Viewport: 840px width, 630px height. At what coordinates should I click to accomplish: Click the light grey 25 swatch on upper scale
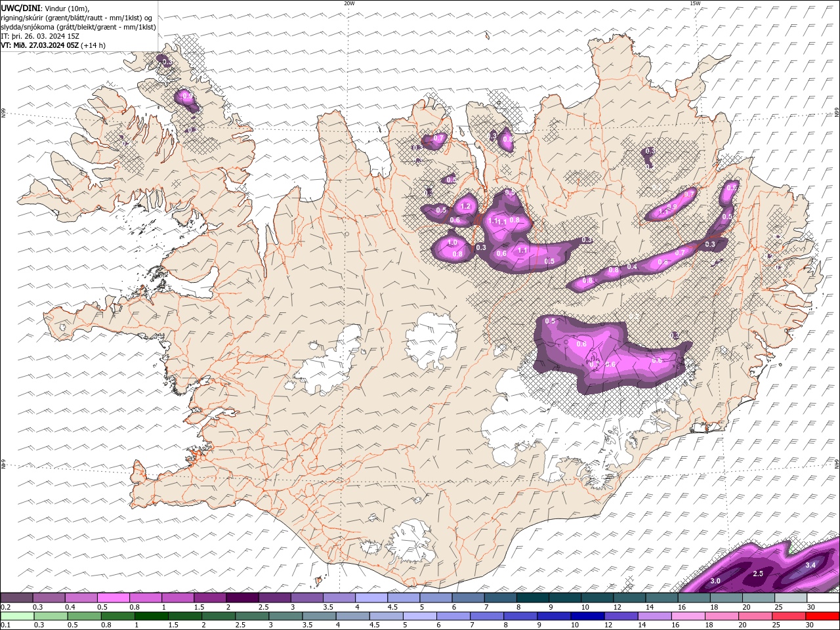pos(790,598)
